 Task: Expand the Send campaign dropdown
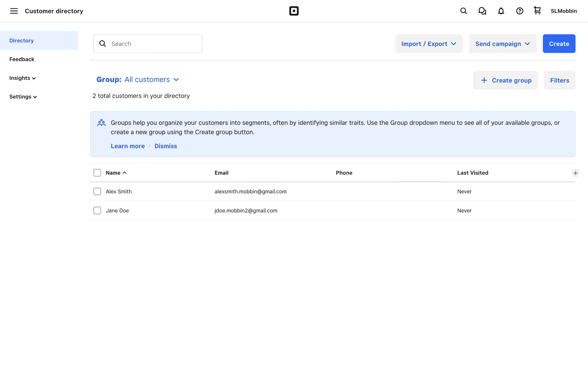pyautogui.click(x=503, y=44)
